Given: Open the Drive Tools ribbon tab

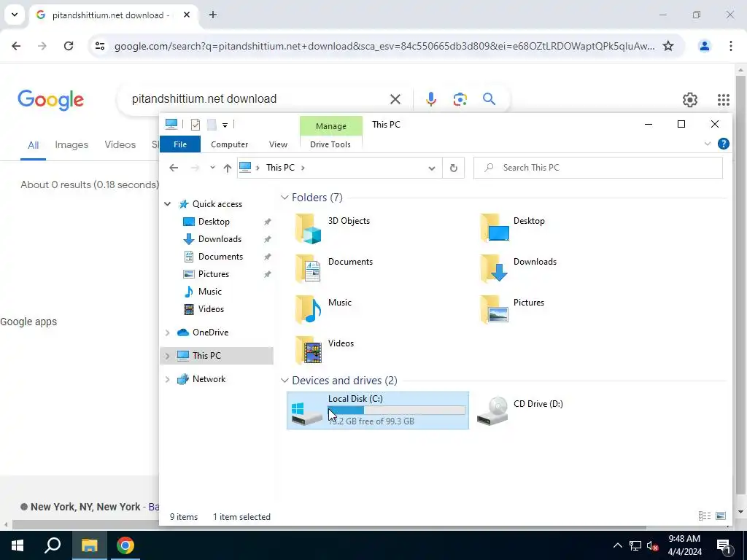Looking at the screenshot, I should point(330,144).
